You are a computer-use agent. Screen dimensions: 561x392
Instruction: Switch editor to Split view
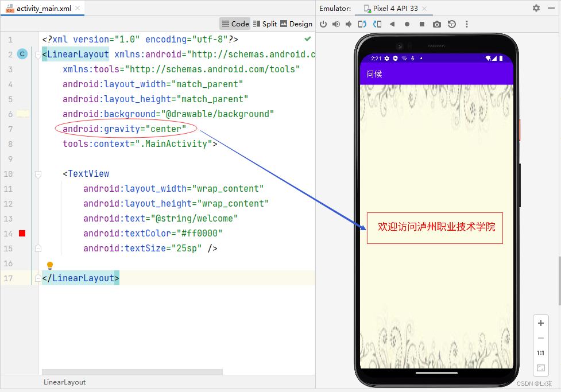[265, 24]
